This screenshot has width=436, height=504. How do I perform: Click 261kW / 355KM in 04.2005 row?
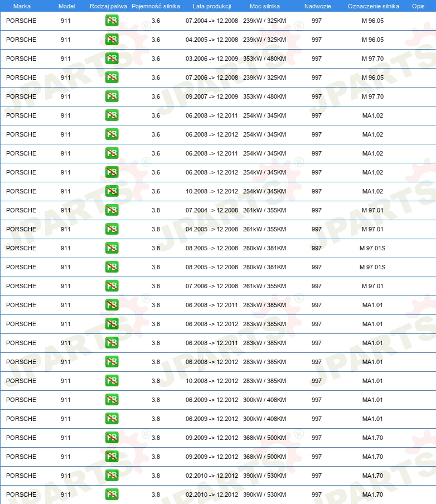pyautogui.click(x=265, y=229)
